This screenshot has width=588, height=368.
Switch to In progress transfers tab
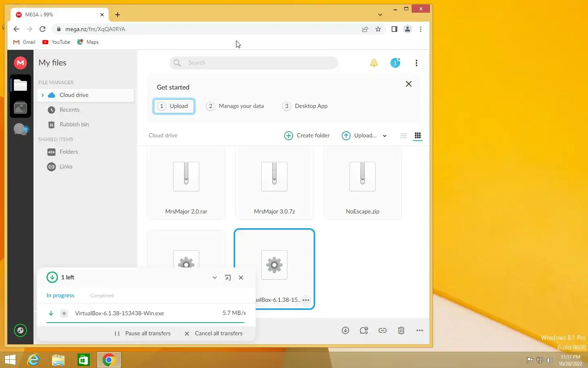(60, 296)
